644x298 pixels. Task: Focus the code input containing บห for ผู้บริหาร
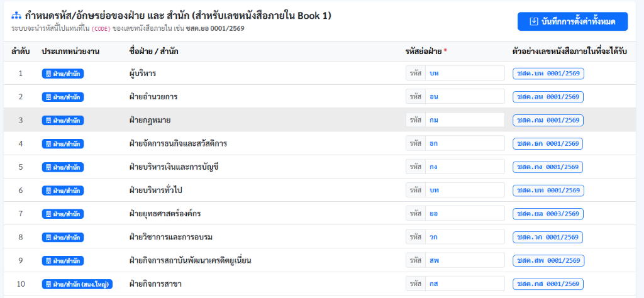coord(465,73)
